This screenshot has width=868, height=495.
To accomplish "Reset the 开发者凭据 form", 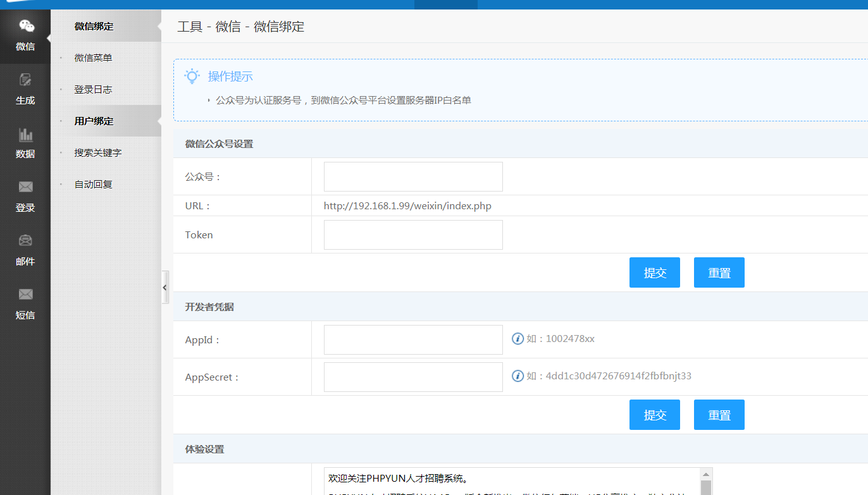I will click(719, 414).
